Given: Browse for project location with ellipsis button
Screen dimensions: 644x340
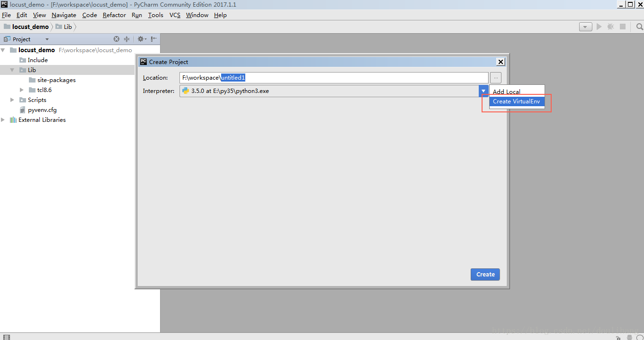Looking at the screenshot, I should click(x=496, y=78).
